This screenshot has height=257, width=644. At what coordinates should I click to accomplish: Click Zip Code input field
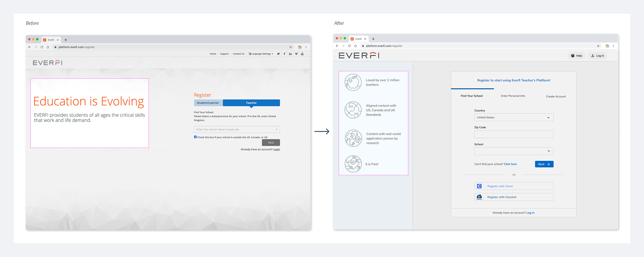pos(514,134)
